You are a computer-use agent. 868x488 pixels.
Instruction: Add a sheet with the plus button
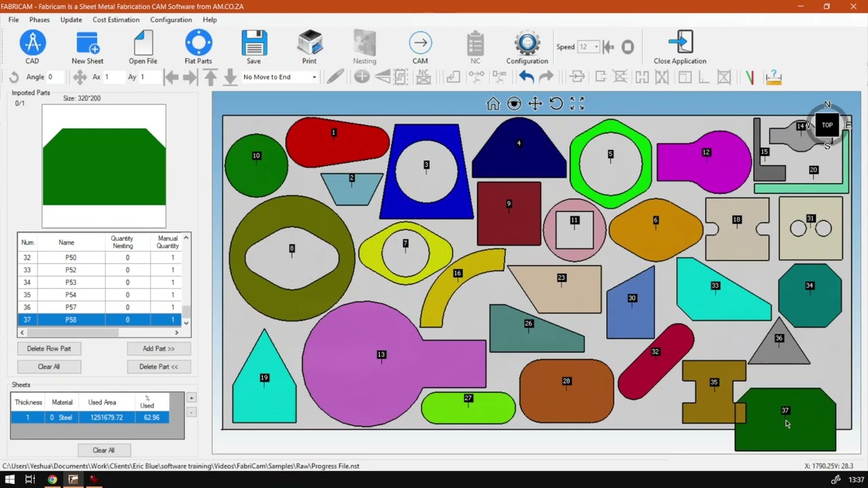(191, 398)
